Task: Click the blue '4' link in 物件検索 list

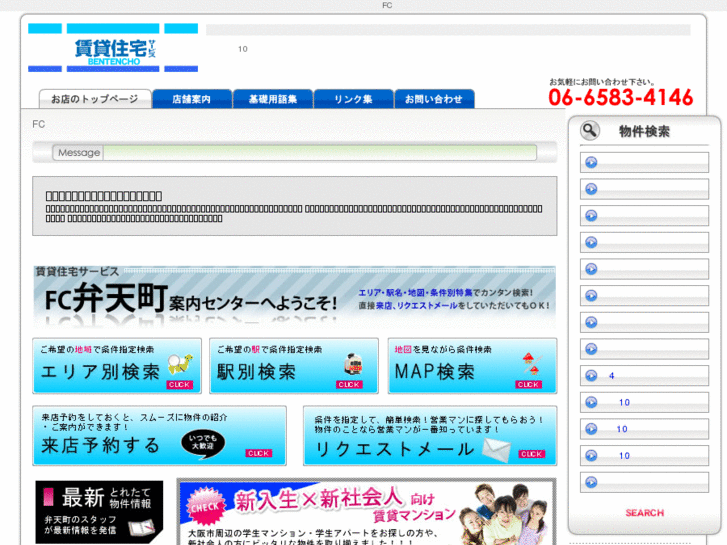Action: (612, 376)
